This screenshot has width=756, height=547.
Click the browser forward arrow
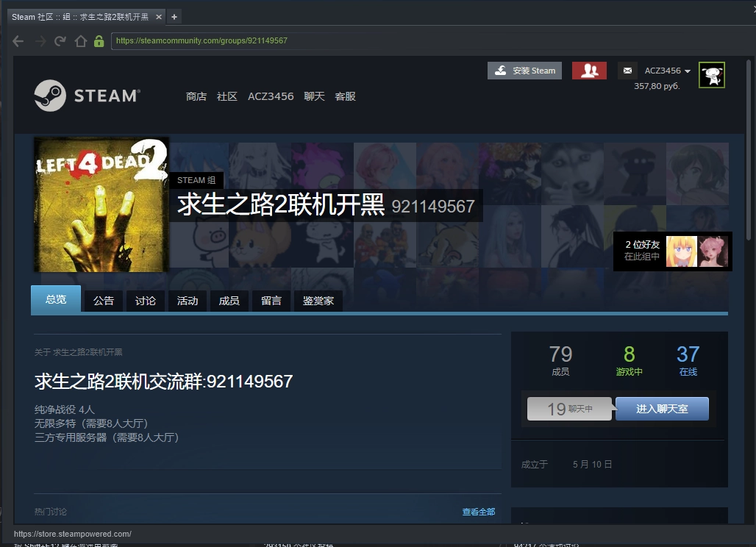tap(40, 41)
